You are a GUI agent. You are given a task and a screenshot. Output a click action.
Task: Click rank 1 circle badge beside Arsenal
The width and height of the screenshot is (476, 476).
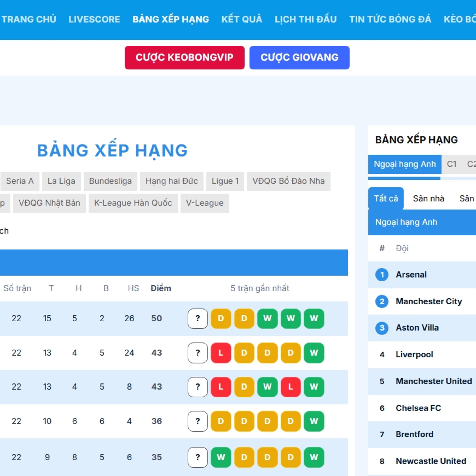click(x=382, y=275)
